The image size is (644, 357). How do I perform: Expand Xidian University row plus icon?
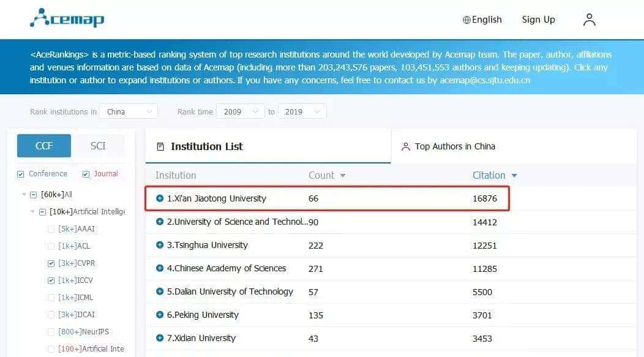click(160, 338)
